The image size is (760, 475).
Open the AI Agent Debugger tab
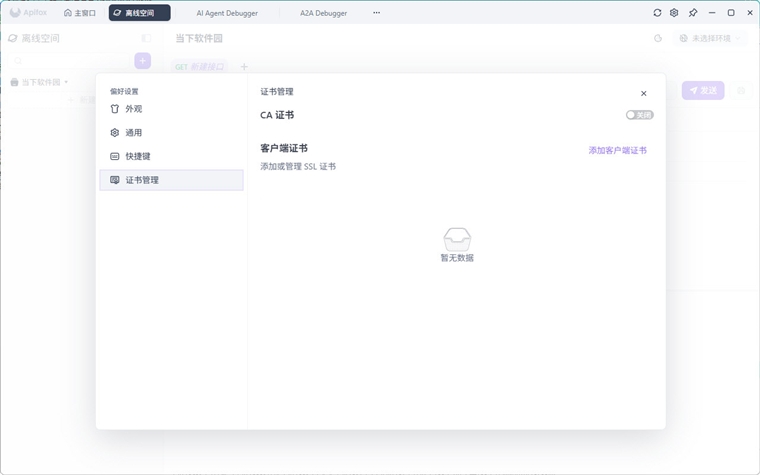click(x=227, y=13)
